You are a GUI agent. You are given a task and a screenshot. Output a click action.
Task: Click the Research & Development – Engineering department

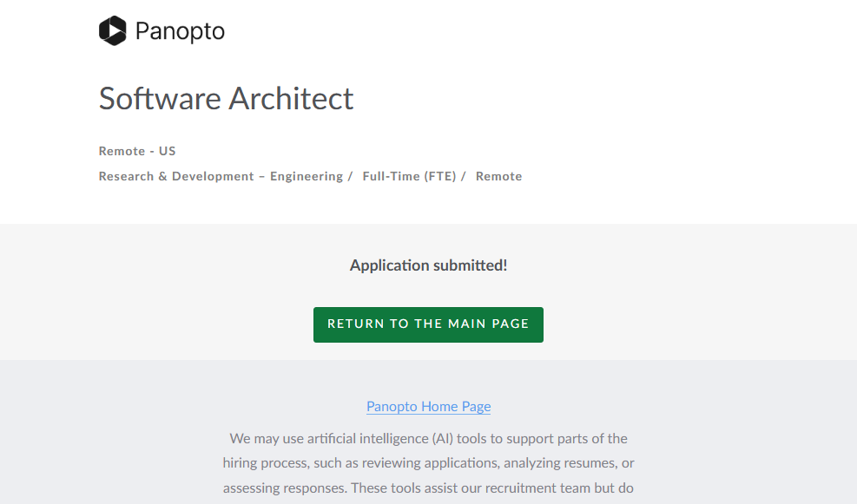pos(221,176)
